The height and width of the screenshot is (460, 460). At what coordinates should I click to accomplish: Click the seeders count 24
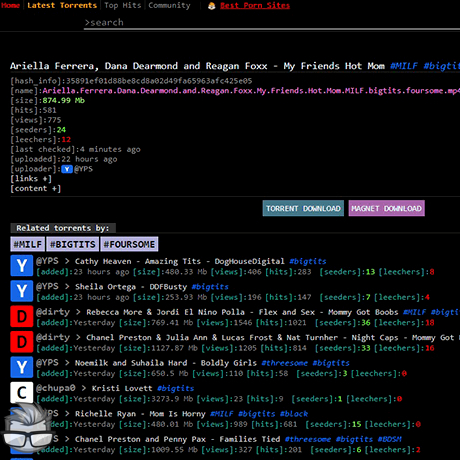[61, 130]
